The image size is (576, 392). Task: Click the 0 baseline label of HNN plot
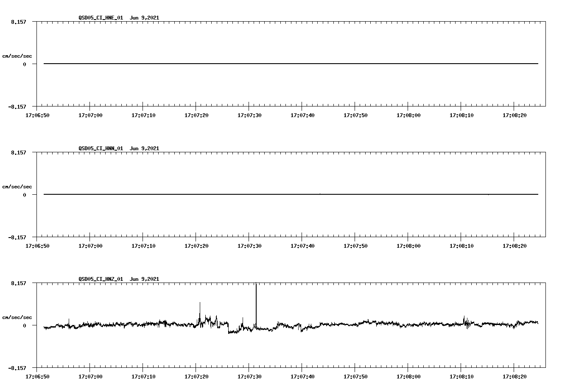(x=25, y=195)
